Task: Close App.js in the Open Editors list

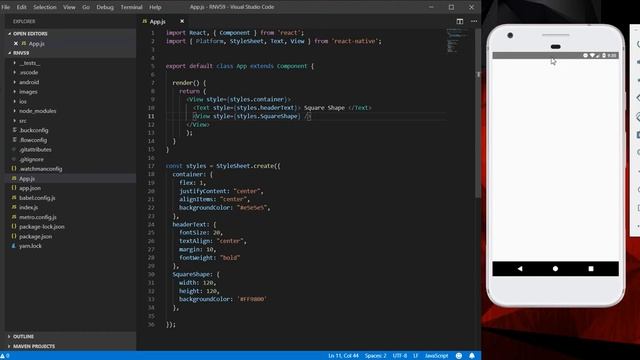Action: [16, 43]
